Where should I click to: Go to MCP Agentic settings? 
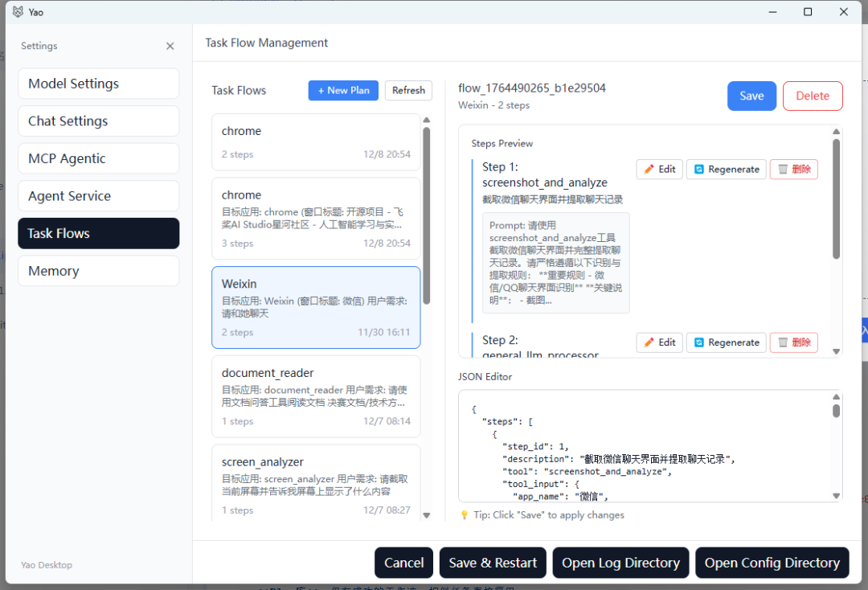99,158
